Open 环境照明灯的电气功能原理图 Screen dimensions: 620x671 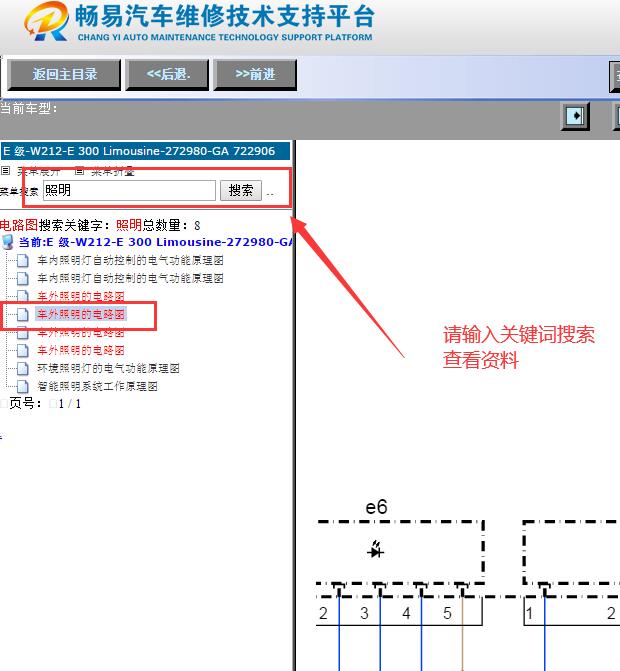(x=108, y=368)
